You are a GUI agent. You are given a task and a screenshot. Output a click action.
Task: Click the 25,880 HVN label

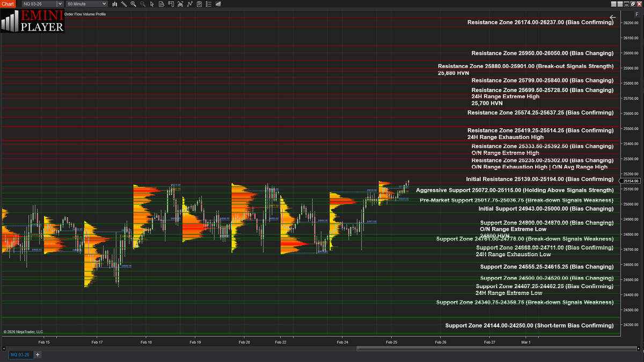(x=453, y=72)
